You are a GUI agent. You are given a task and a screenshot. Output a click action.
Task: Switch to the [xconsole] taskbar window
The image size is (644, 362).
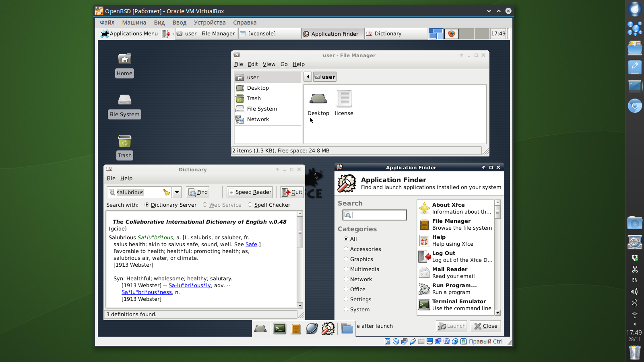pyautogui.click(x=270, y=34)
